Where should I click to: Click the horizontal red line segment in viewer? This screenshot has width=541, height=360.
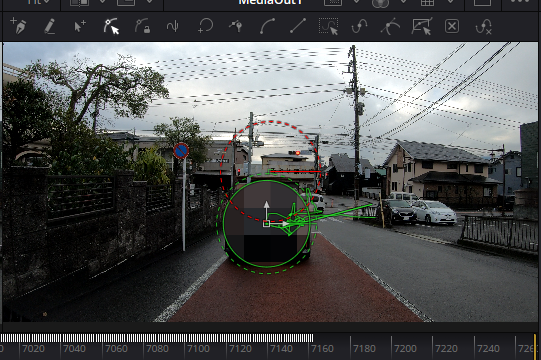[295, 171]
